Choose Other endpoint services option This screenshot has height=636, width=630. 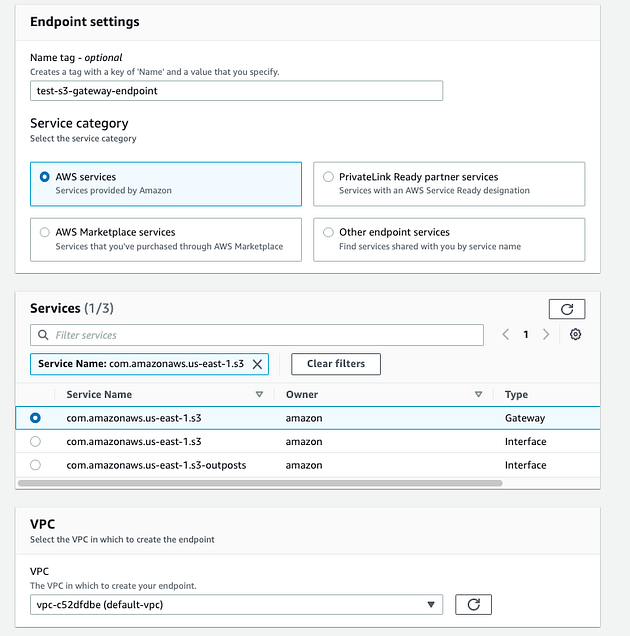click(329, 232)
